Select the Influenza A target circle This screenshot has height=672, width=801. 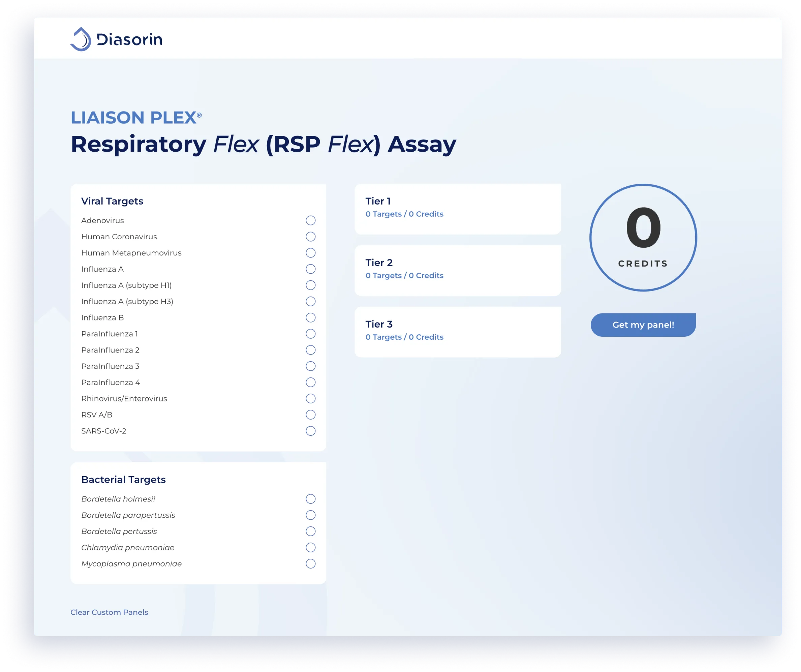[x=310, y=269]
